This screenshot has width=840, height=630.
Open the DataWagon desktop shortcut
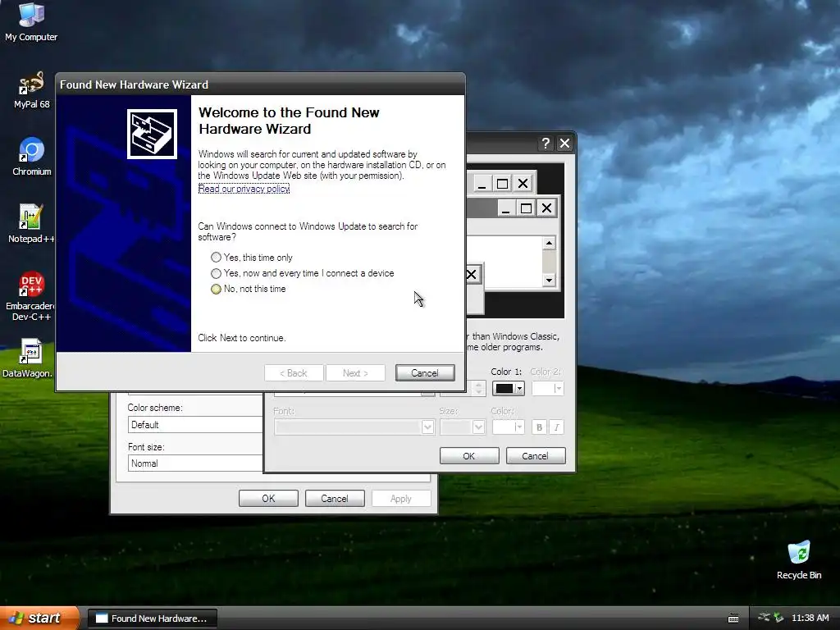pyautogui.click(x=28, y=358)
